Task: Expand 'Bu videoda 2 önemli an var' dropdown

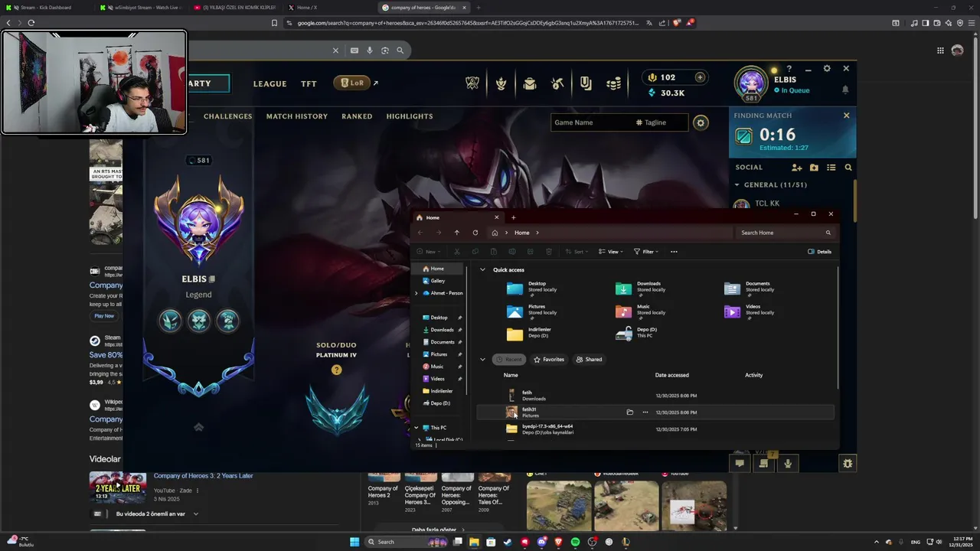Action: 195,514
